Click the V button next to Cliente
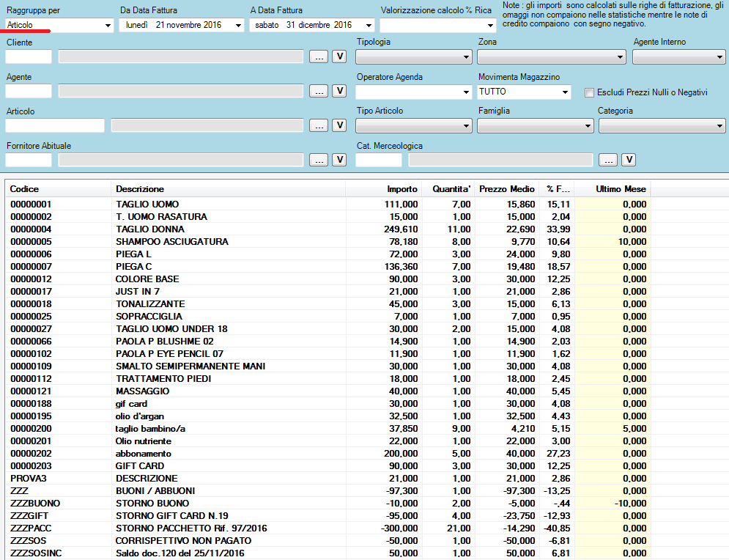 (x=338, y=56)
